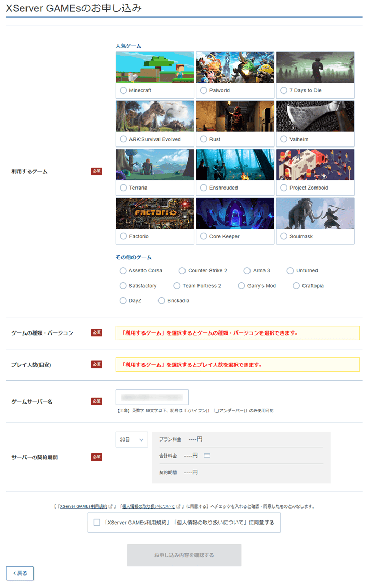The image size is (369, 588).
Task: Select the Minecraft radio button
Action: tap(123, 90)
